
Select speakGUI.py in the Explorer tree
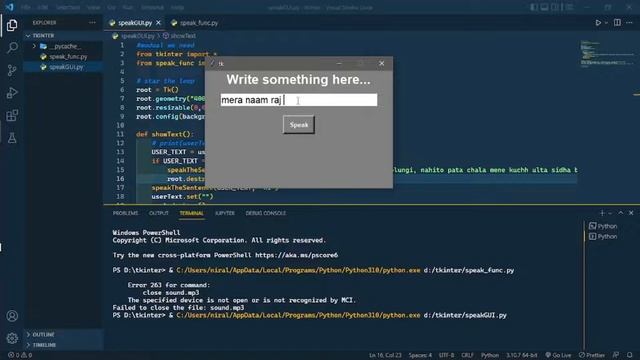pos(62,67)
